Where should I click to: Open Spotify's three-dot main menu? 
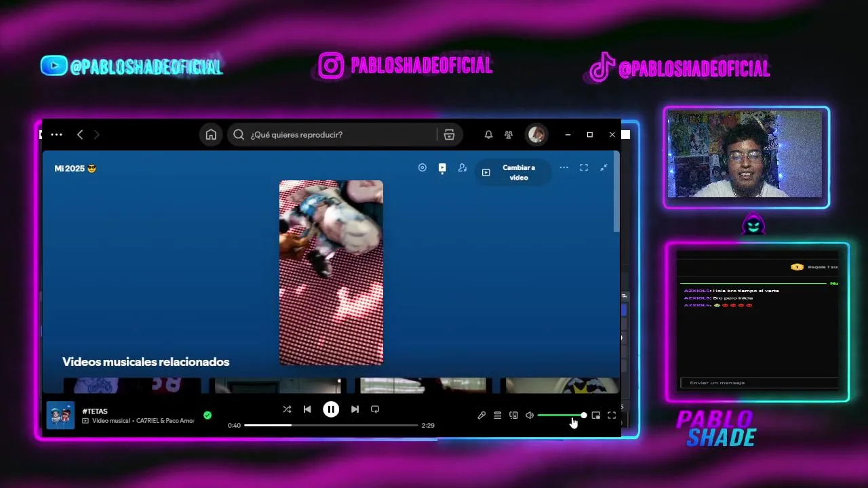[56, 135]
